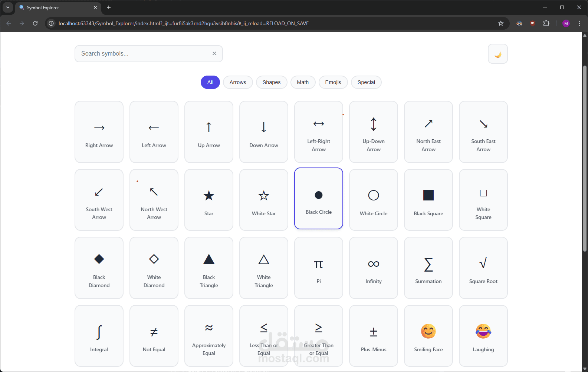This screenshot has height=372, width=588.
Task: Reload the page in Chrome
Action: coord(35,23)
